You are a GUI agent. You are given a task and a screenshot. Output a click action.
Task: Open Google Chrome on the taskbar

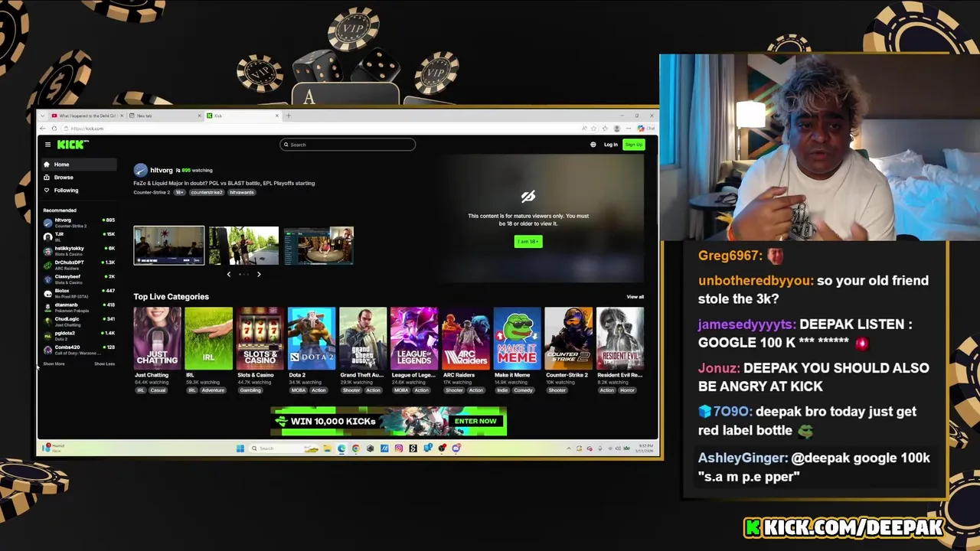(356, 448)
